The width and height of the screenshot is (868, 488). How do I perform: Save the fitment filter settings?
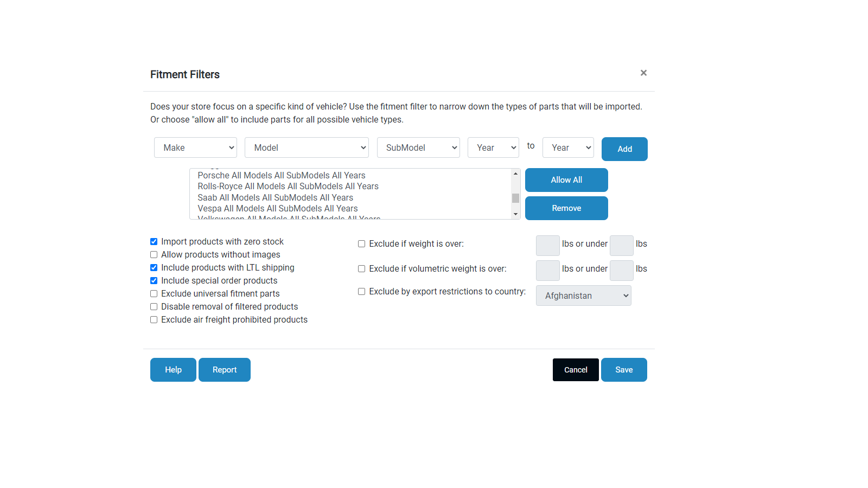pos(624,370)
